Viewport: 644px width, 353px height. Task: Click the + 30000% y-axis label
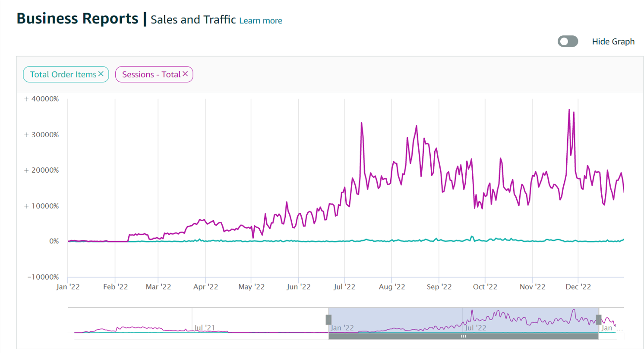point(41,135)
